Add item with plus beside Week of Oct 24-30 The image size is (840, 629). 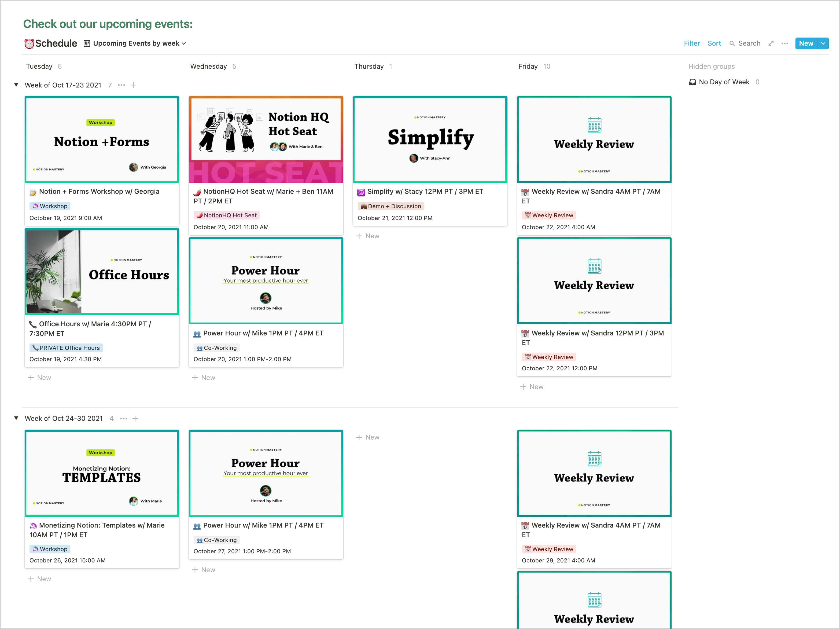[135, 418]
